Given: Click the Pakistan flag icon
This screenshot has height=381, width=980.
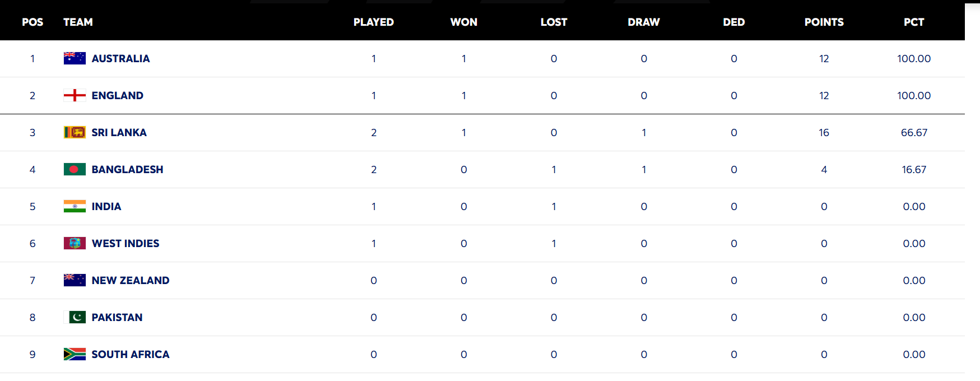Looking at the screenshot, I should click(x=75, y=317).
